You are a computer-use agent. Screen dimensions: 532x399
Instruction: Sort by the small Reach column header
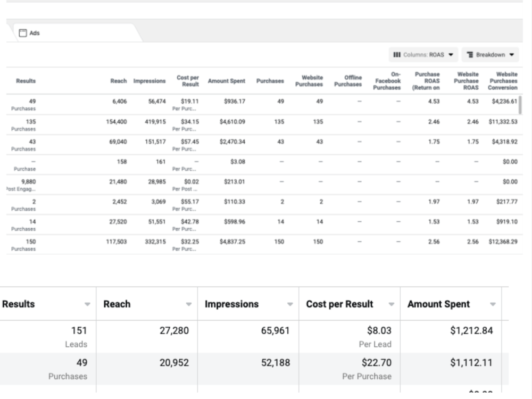click(119, 81)
